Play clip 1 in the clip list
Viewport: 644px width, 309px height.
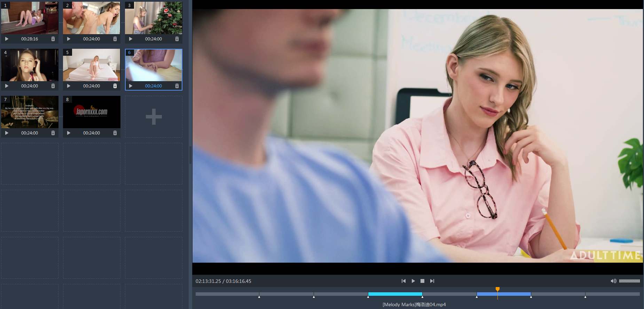tap(7, 39)
